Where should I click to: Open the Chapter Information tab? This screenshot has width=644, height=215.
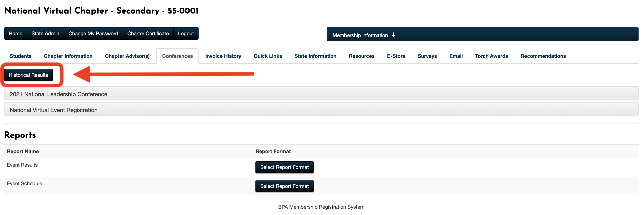[x=68, y=56]
